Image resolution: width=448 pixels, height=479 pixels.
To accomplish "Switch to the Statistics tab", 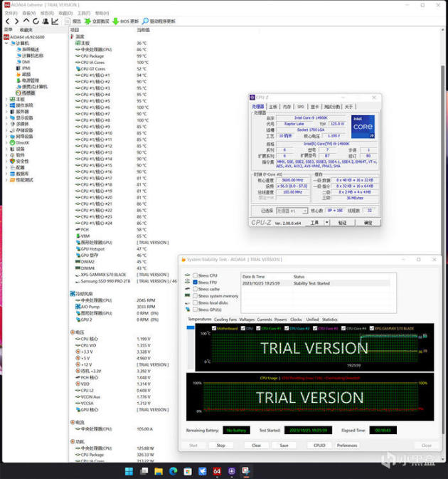I will pyautogui.click(x=329, y=320).
